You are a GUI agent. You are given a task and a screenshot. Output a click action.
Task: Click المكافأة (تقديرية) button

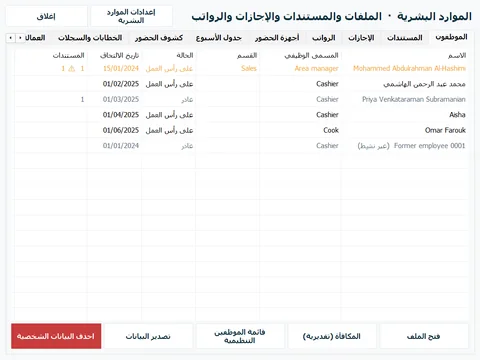(x=332, y=336)
